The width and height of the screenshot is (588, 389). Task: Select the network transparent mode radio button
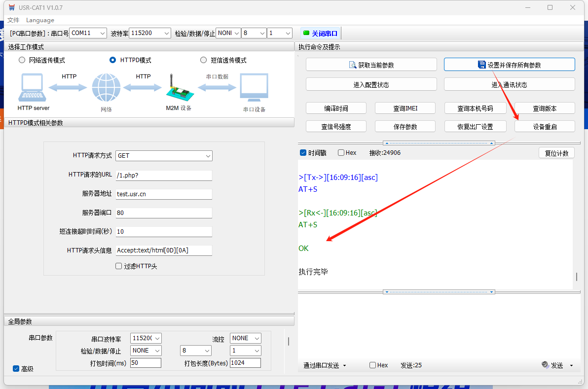pyautogui.click(x=22, y=60)
